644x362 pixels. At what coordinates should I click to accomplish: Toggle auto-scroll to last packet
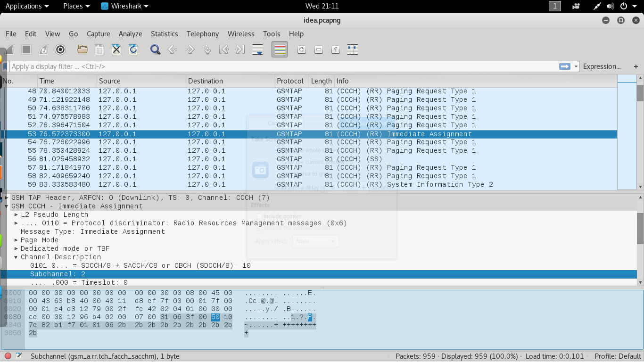(x=257, y=49)
